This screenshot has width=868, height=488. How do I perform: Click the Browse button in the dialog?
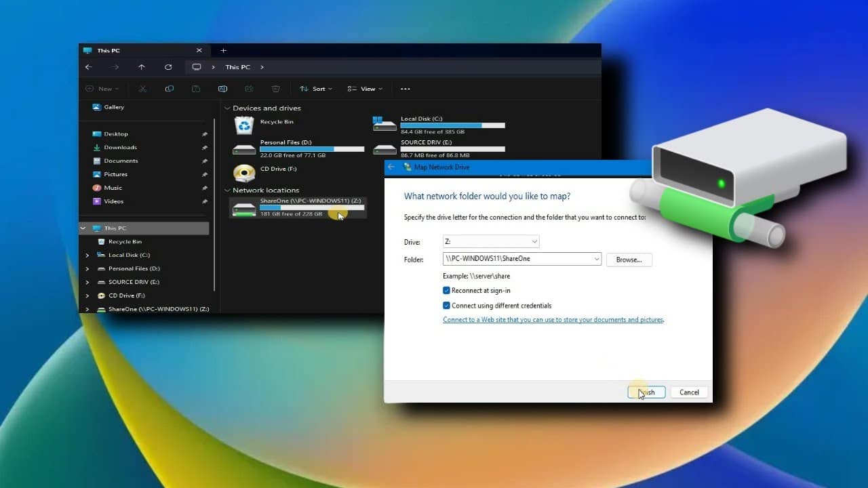(x=629, y=260)
